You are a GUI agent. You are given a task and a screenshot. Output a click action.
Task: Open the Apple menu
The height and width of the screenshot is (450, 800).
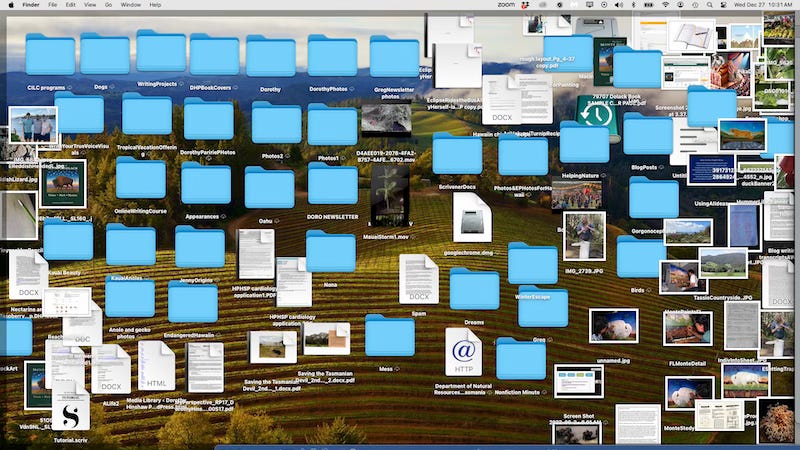click(11, 5)
